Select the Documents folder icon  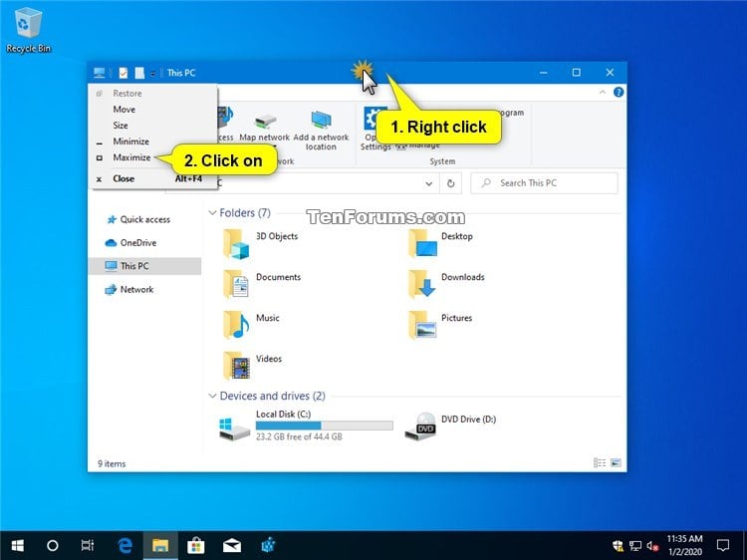[x=236, y=284]
